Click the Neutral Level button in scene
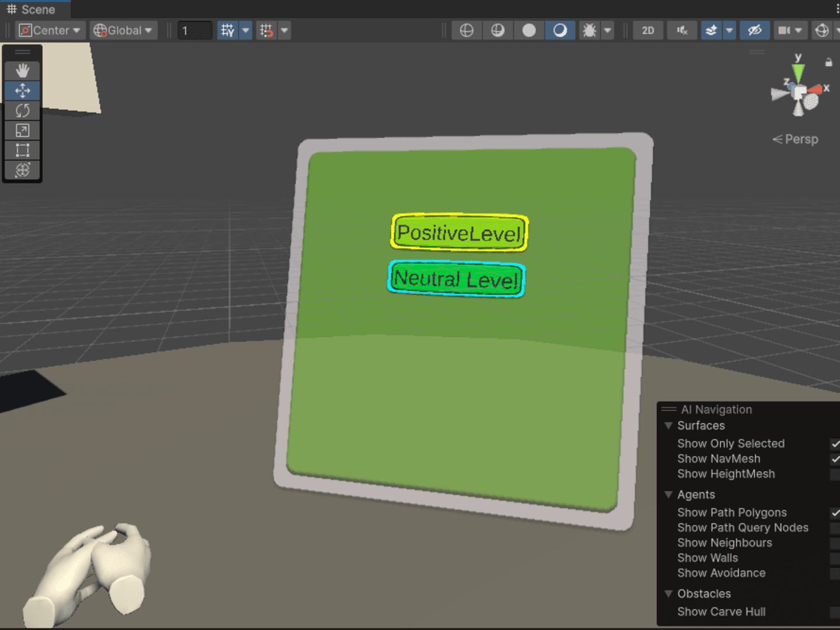840x630 pixels. coord(457,279)
